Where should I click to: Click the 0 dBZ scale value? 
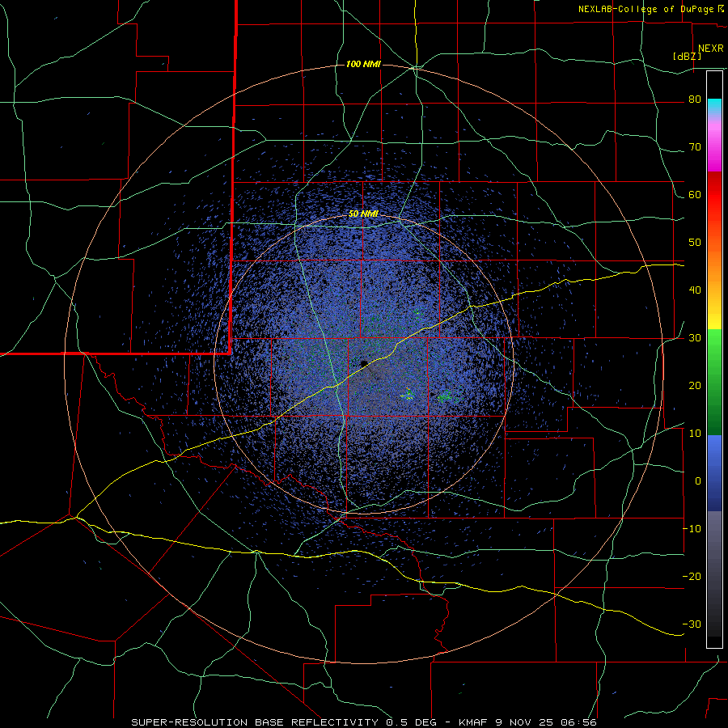[698, 481]
